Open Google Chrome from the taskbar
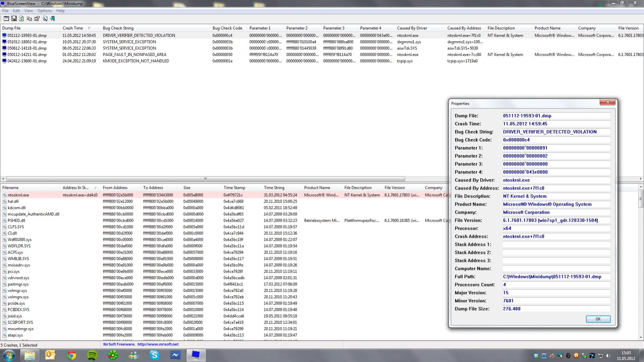The image size is (644, 362). pos(71,355)
